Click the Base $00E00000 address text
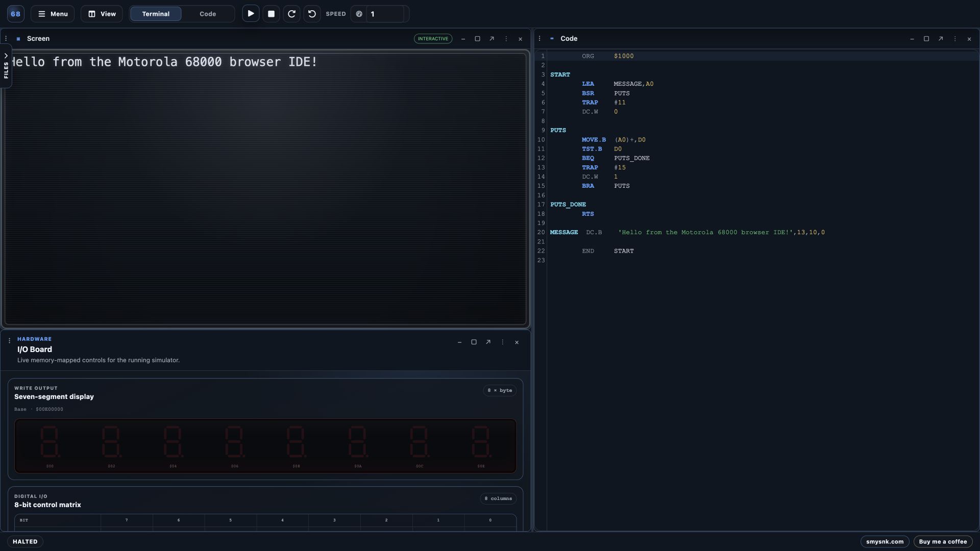Image resolution: width=980 pixels, height=551 pixels. (x=39, y=409)
